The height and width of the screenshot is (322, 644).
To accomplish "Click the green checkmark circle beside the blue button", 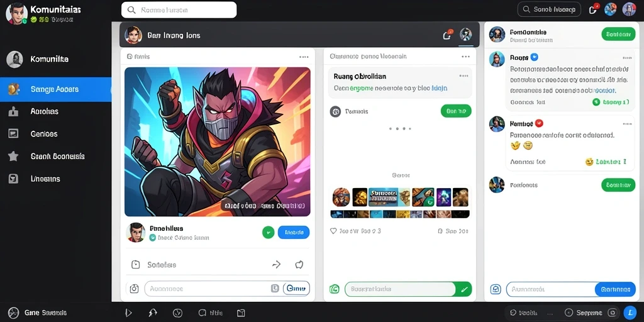I will (268, 233).
